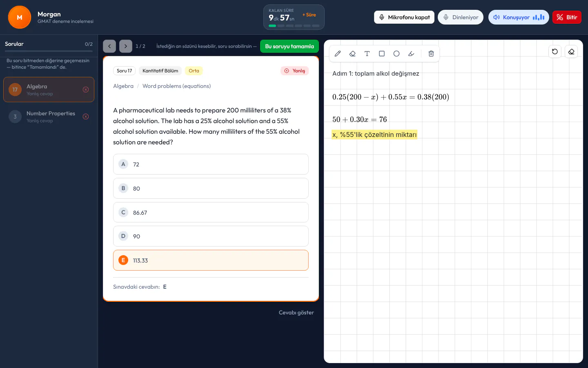Select the rectangle shape tool
The image size is (588, 368).
coord(382,54)
